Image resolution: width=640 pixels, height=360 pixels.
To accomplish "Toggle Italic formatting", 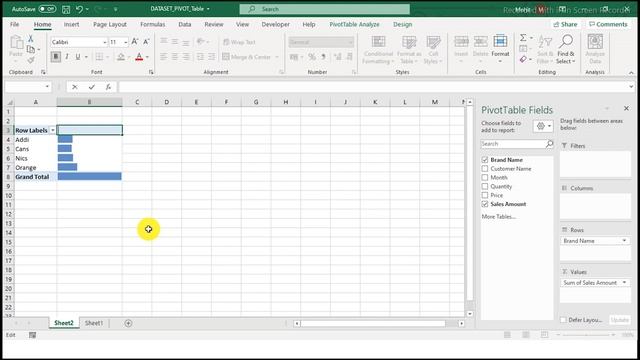I will (x=67, y=57).
